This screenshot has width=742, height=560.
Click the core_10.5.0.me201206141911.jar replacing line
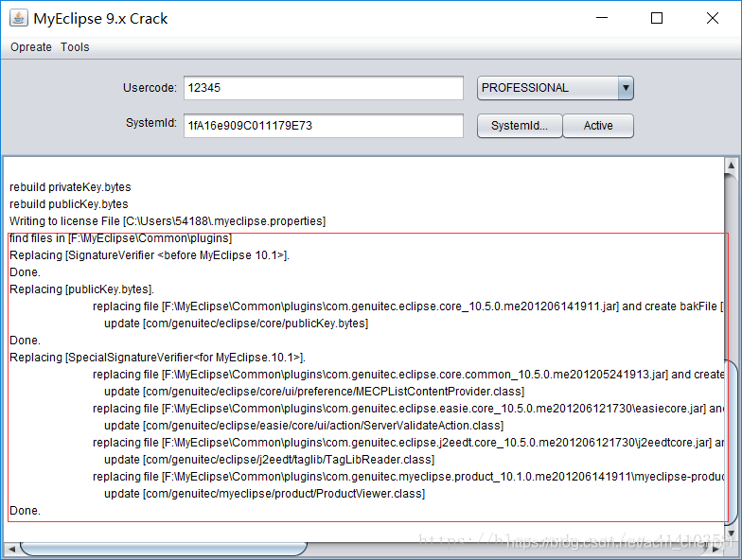[408, 306]
